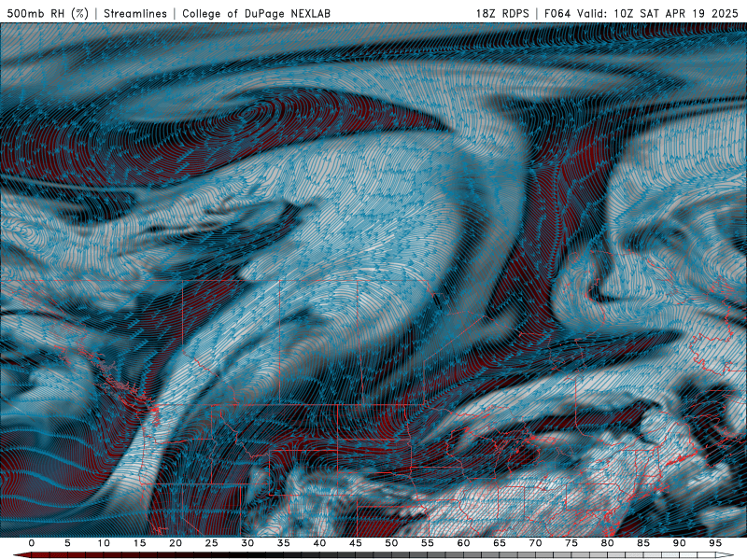
Task: Click 'College of DuPage NEXLAB' header text
Action: [x=256, y=13]
